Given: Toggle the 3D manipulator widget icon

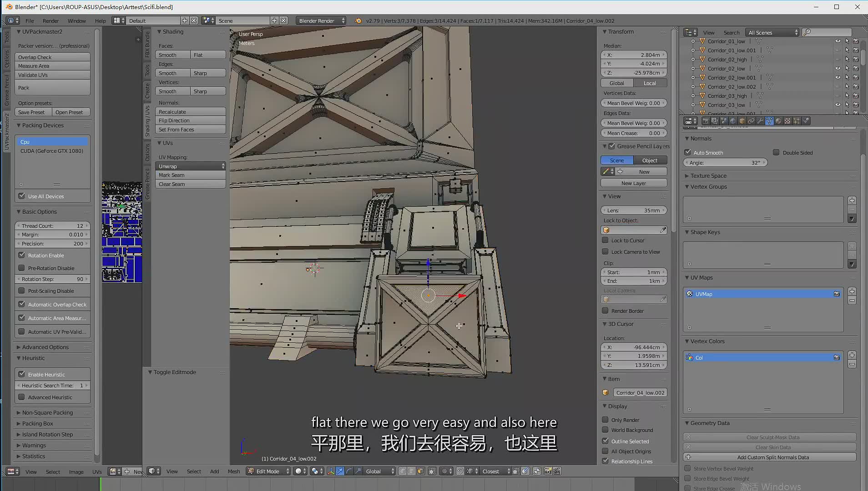Looking at the screenshot, I should [x=331, y=471].
